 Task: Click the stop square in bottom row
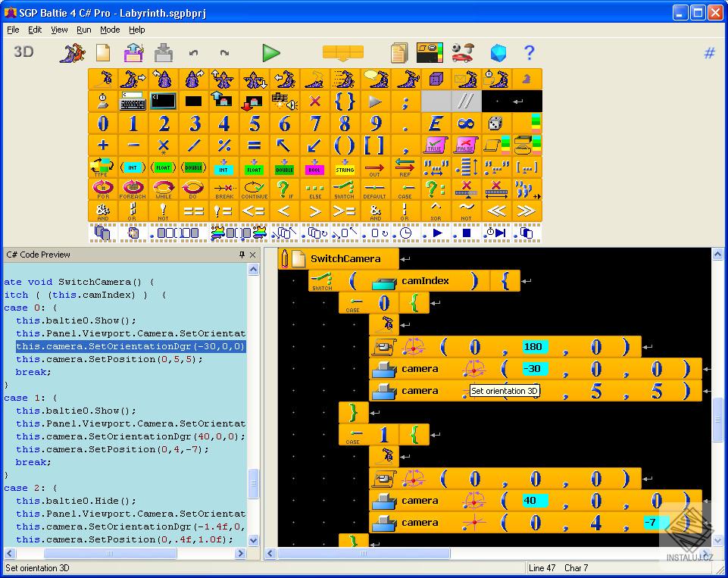pyautogui.click(x=467, y=233)
